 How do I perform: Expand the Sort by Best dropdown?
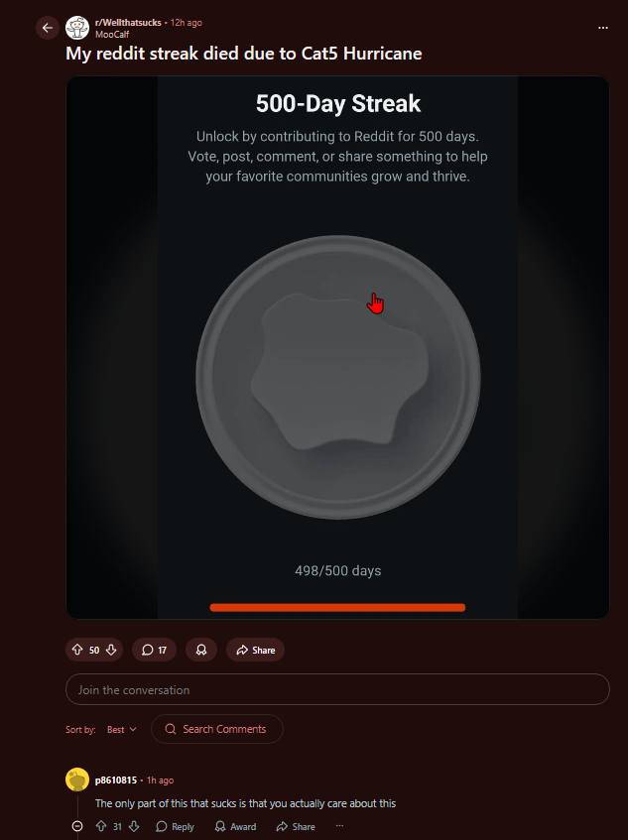tap(122, 729)
